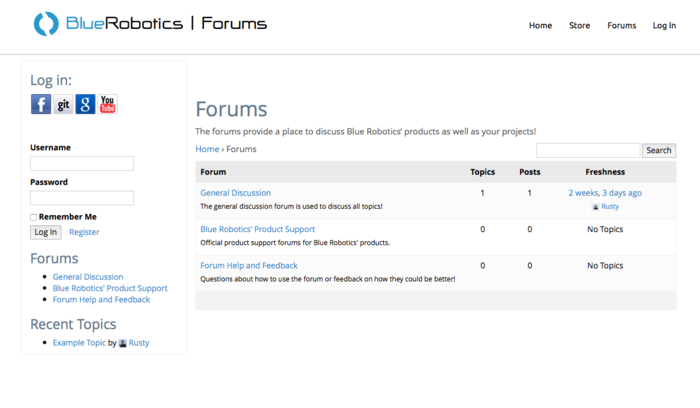The width and height of the screenshot is (700, 408).
Task: Toggle the Remember Me checkbox
Action: (x=34, y=217)
